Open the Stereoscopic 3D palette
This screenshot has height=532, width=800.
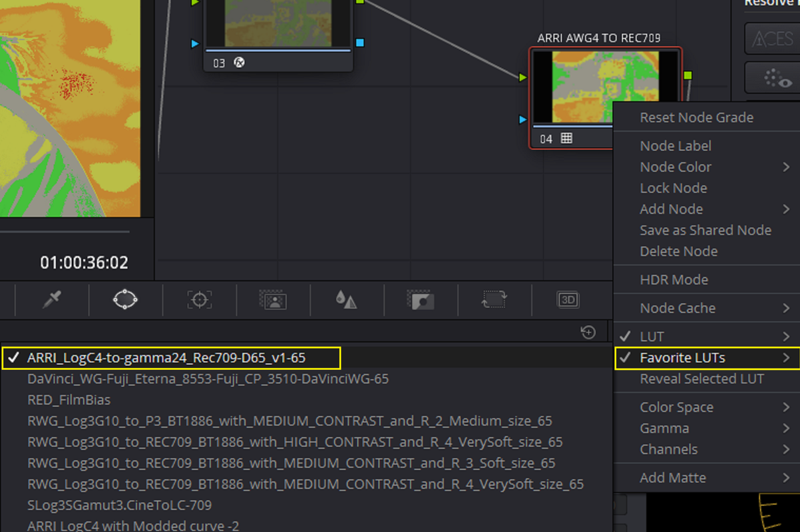click(568, 300)
